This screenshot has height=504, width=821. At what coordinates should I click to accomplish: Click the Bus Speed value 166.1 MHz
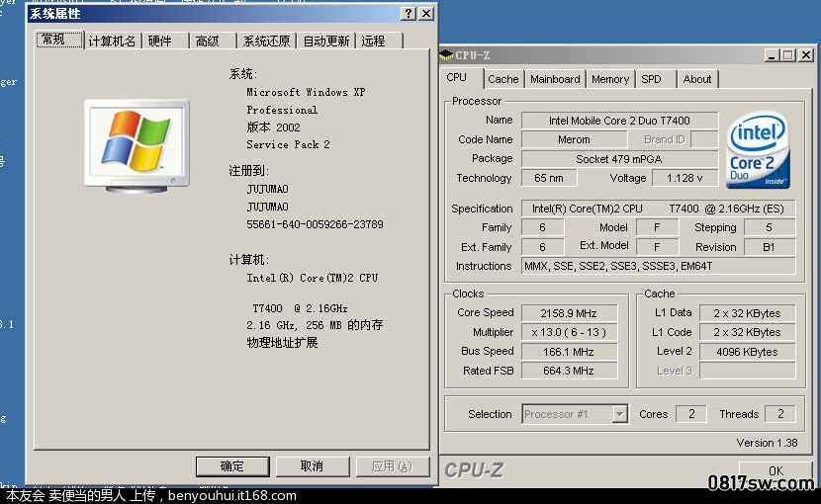click(569, 352)
